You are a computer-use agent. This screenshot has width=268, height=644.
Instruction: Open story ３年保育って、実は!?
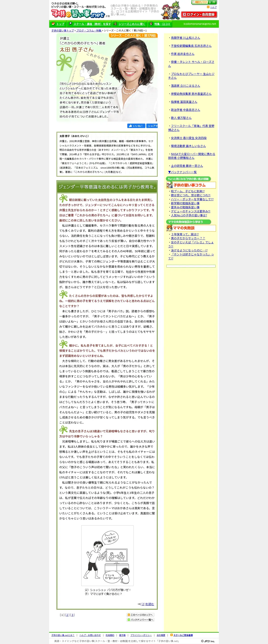[x=185, y=234]
